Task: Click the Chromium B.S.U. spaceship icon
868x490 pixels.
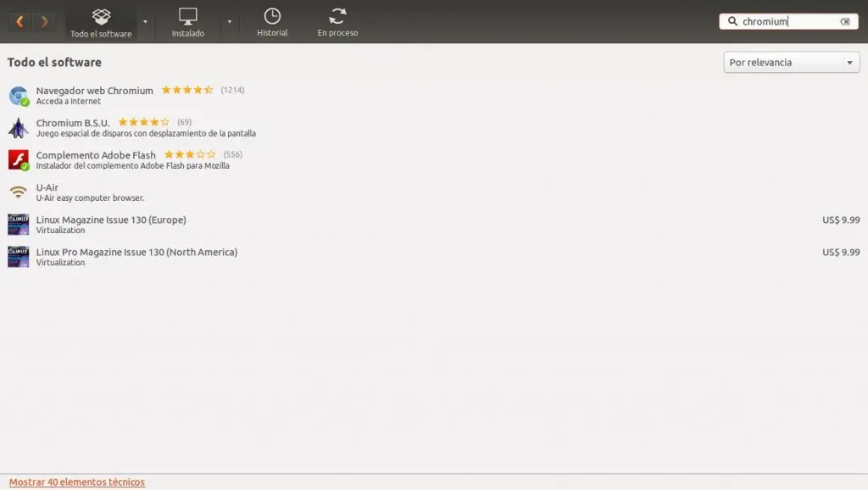Action: (19, 128)
